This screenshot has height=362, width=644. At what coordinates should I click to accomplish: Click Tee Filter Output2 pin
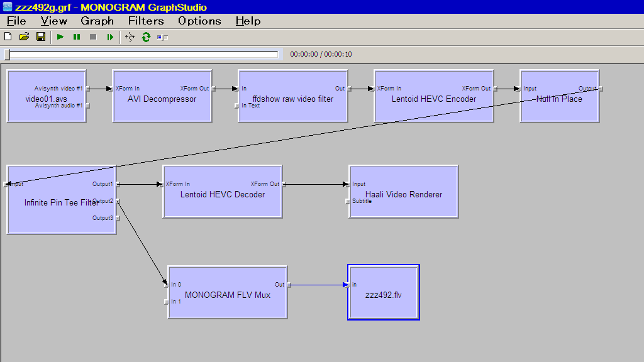118,201
